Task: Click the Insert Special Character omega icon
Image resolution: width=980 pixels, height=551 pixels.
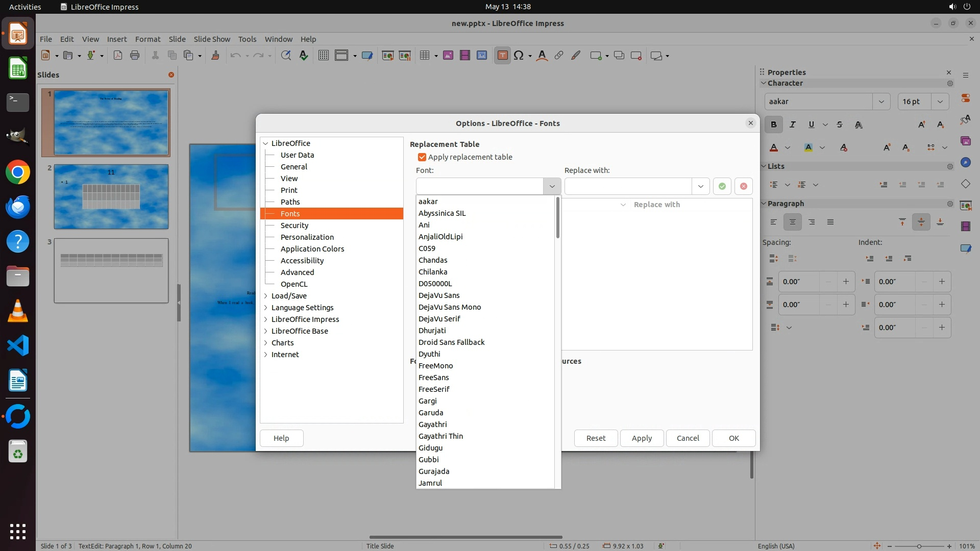Action: click(x=519, y=56)
